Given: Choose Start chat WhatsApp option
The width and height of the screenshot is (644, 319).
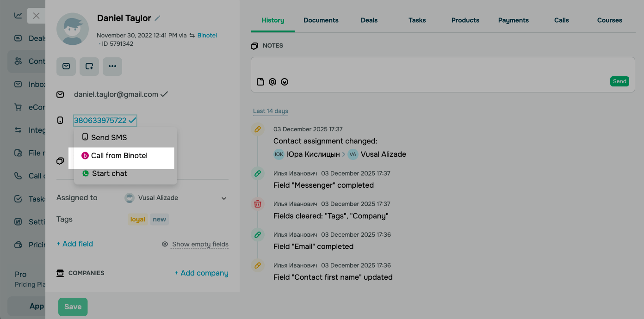Looking at the screenshot, I should click(109, 174).
